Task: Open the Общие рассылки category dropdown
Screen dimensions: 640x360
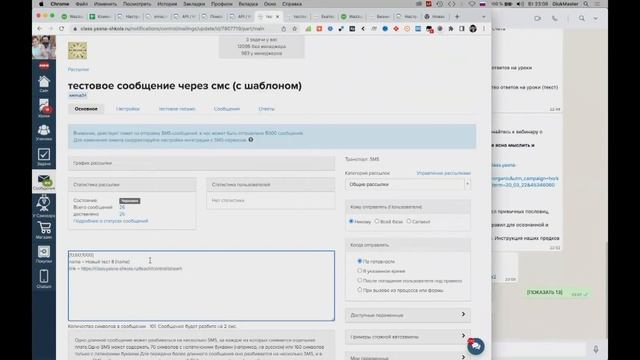Action: tap(408, 184)
